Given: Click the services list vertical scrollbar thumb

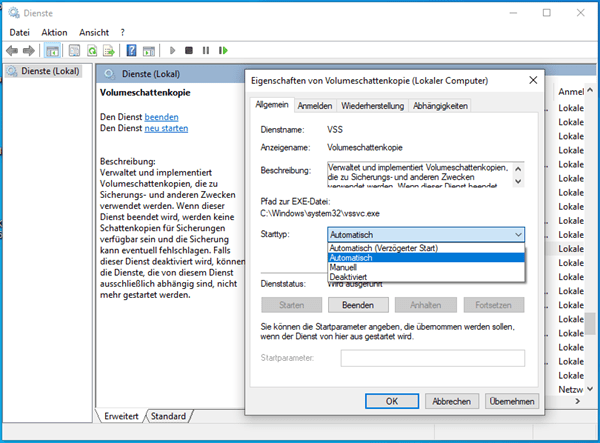Looking at the screenshot, I should click(x=591, y=323).
